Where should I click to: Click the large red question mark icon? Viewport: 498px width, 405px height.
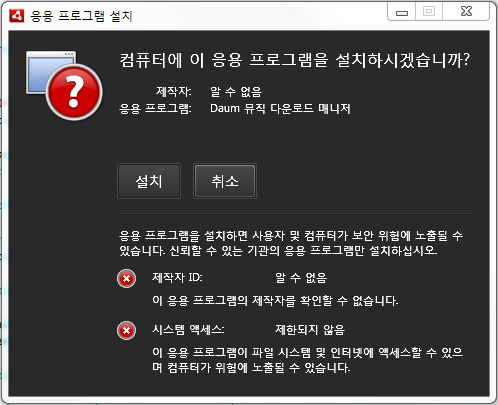pyautogui.click(x=74, y=92)
